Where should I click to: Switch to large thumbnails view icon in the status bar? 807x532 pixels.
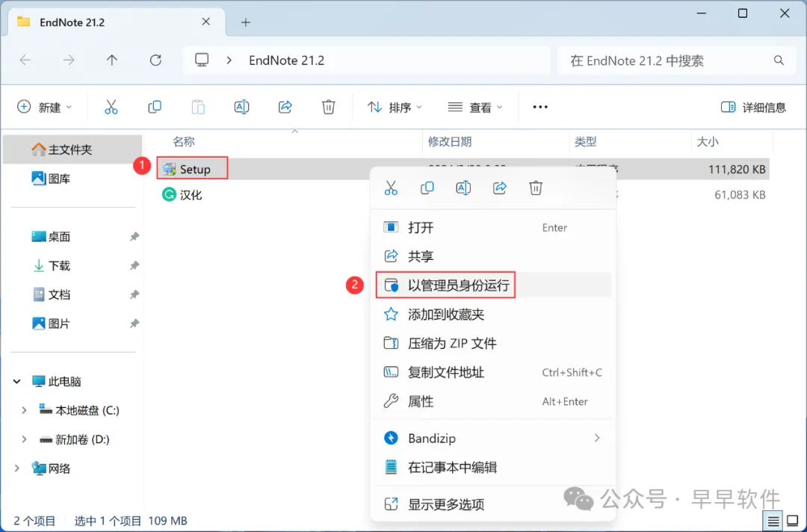(793, 522)
